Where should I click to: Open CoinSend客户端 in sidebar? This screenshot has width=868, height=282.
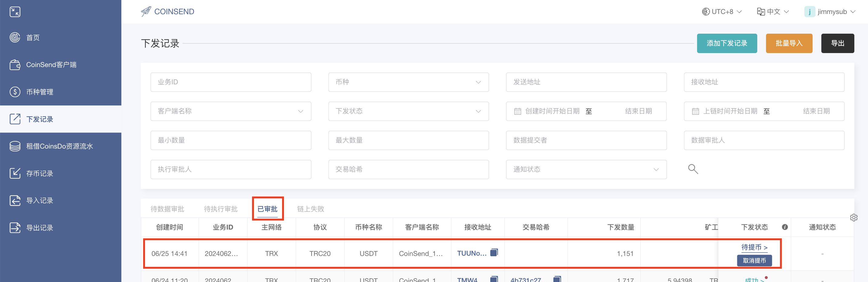[x=51, y=65]
